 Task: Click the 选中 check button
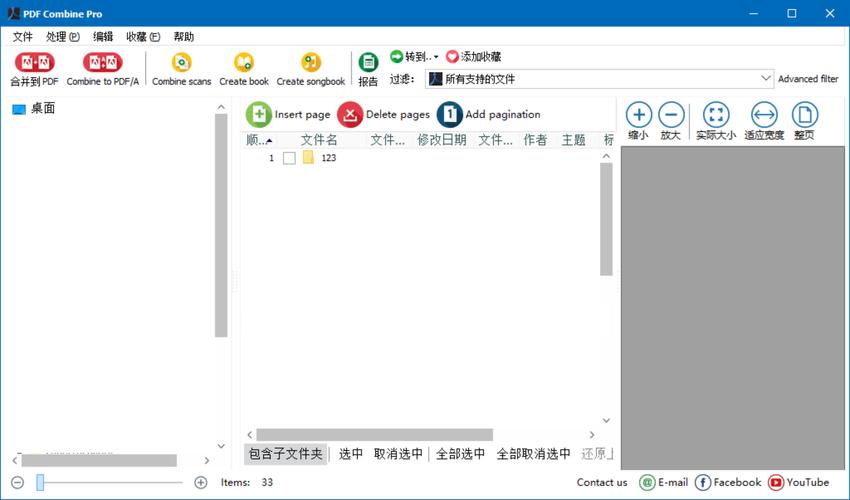(351, 454)
